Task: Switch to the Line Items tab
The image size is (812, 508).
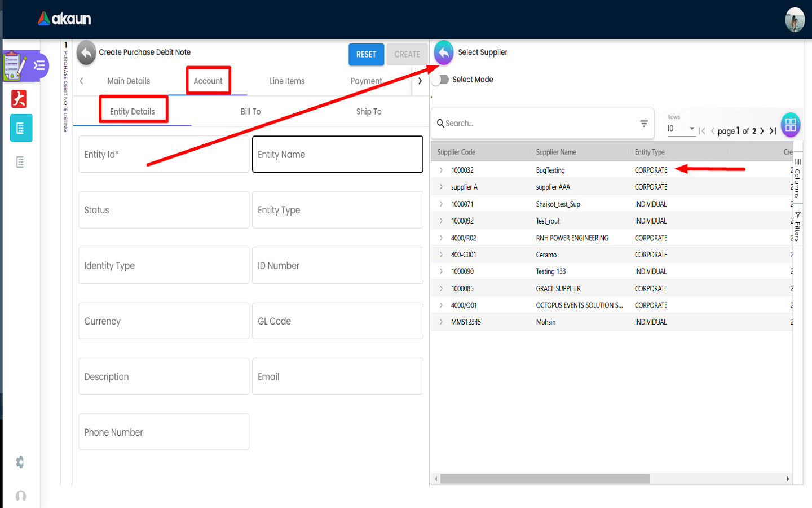Action: pyautogui.click(x=286, y=81)
